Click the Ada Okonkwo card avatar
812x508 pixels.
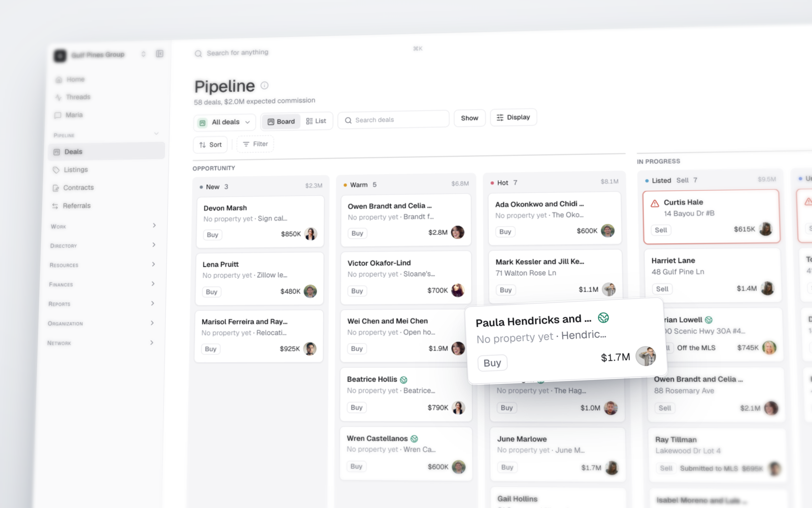(607, 231)
